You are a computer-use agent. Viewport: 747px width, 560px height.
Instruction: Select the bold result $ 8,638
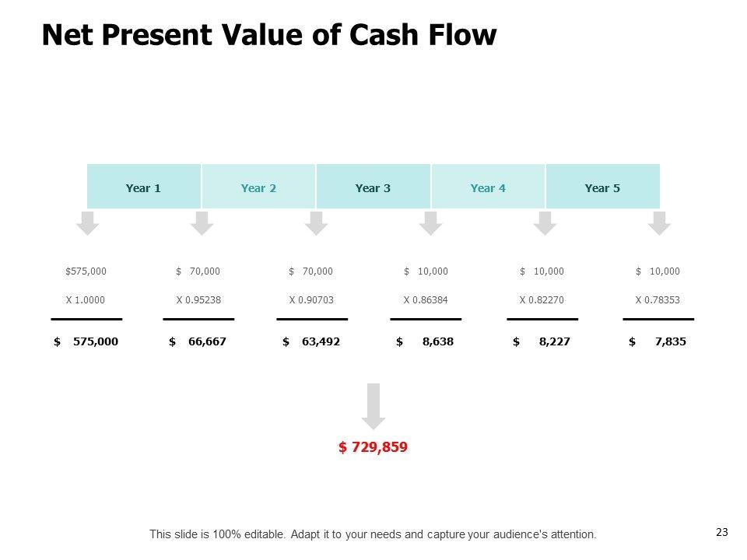click(x=425, y=341)
